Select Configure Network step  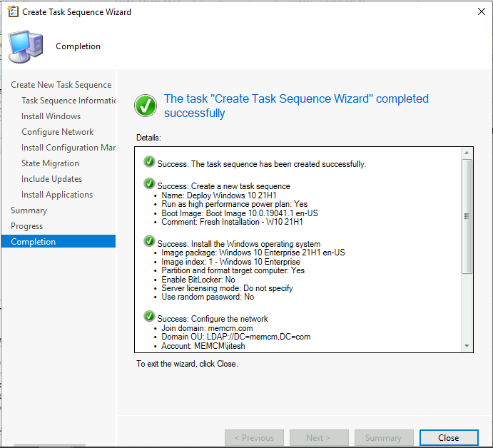point(57,132)
